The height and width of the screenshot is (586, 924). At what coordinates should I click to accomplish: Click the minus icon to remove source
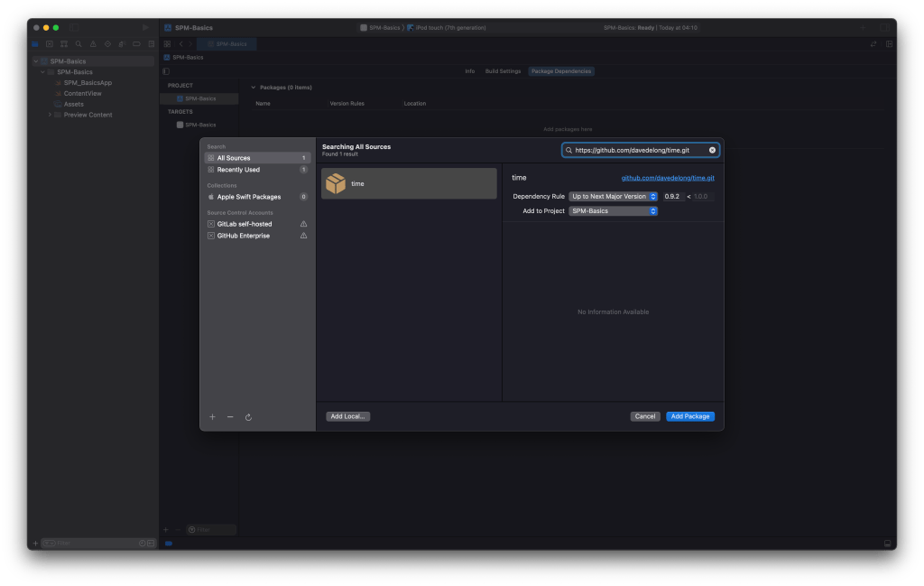(230, 417)
